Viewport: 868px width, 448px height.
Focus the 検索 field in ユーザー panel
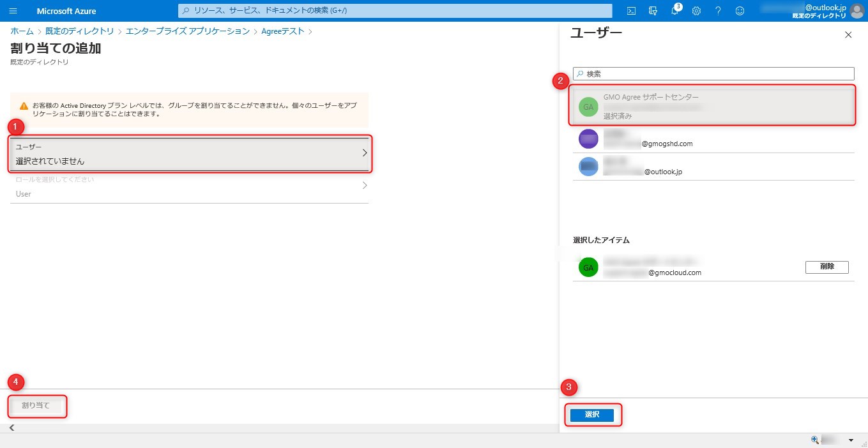[x=713, y=74]
